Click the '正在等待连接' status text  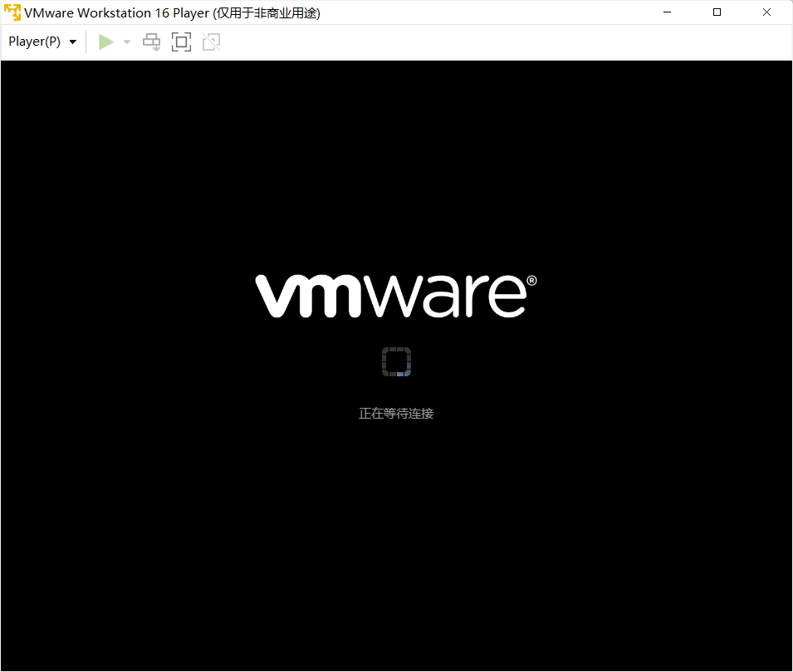pyautogui.click(x=396, y=414)
